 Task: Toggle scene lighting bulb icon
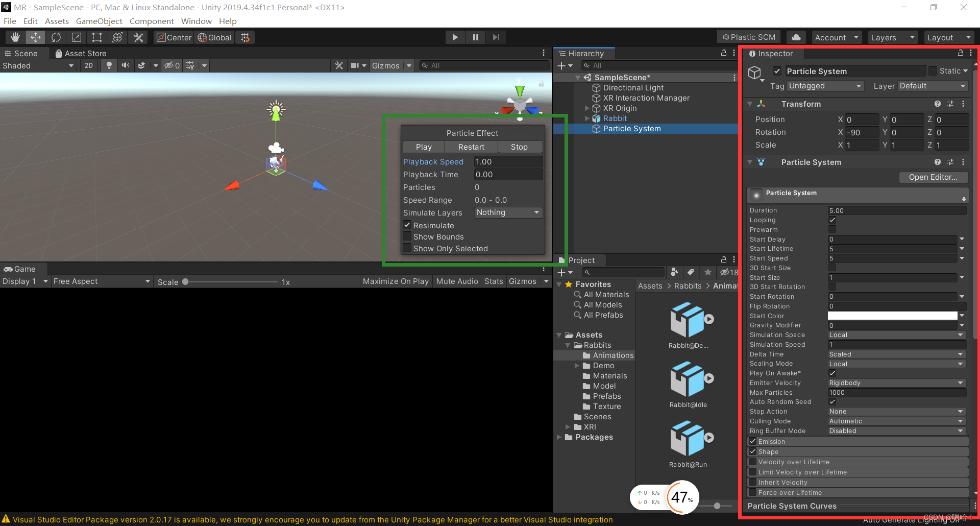click(109, 65)
